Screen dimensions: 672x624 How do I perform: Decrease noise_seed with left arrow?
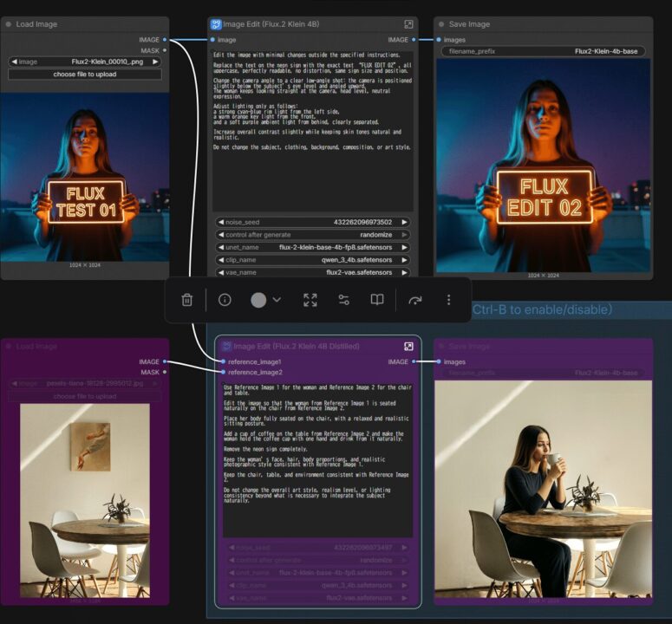pos(221,222)
